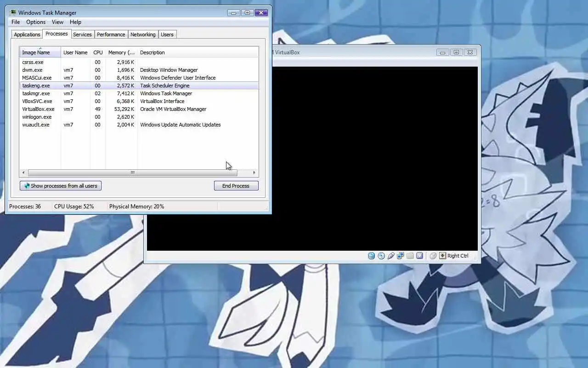
Task: Click the 7,412 K memory value
Action: click(x=125, y=93)
